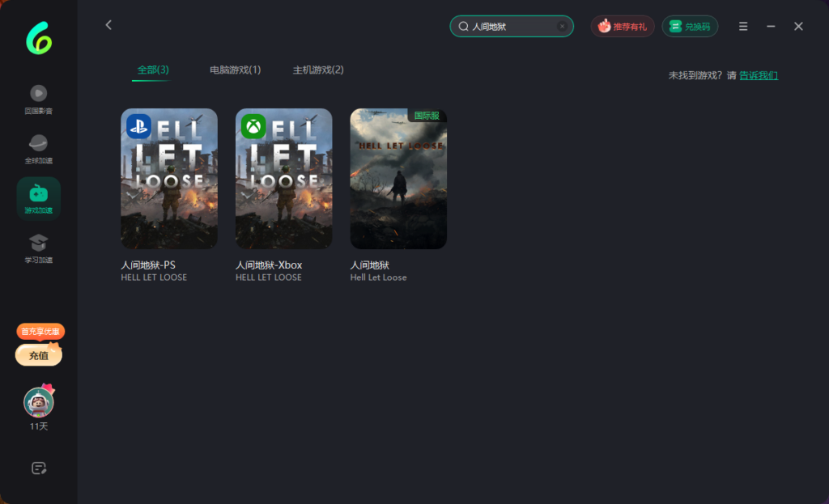Viewport: 829px width, 504px height.
Task: Select the 人间地狱-PS game cover
Action: coord(169,179)
